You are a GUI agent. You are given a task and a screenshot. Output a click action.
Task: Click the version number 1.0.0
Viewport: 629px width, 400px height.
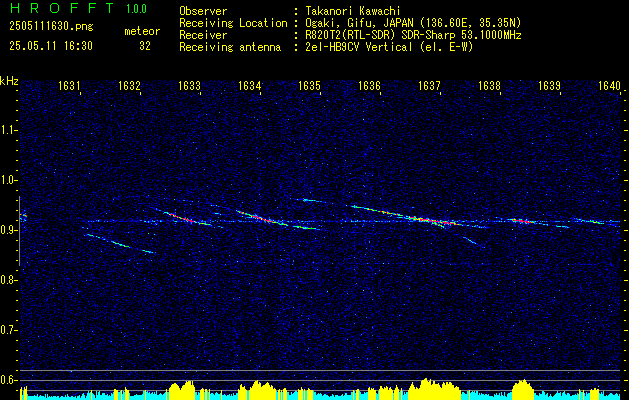(x=136, y=9)
